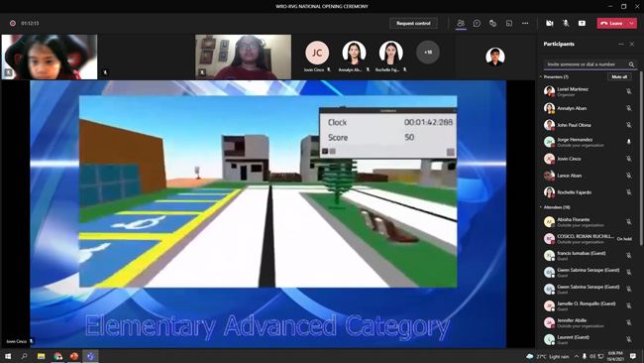Viewport: 644px width, 363px height.
Task: Open More actions ellipsis menu
Action: [525, 24]
